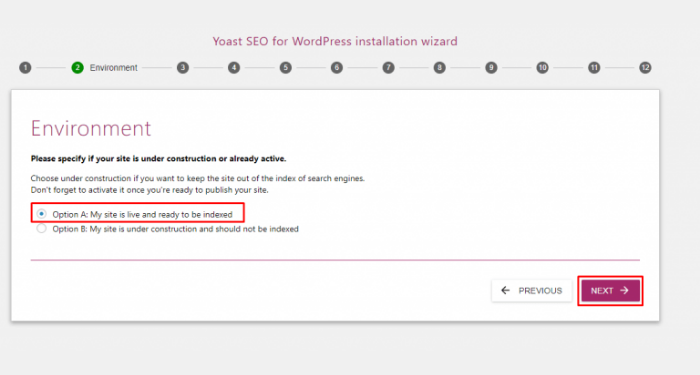Screen dimensions: 700x375
Task: Click the NEXT button
Action: coord(610,291)
